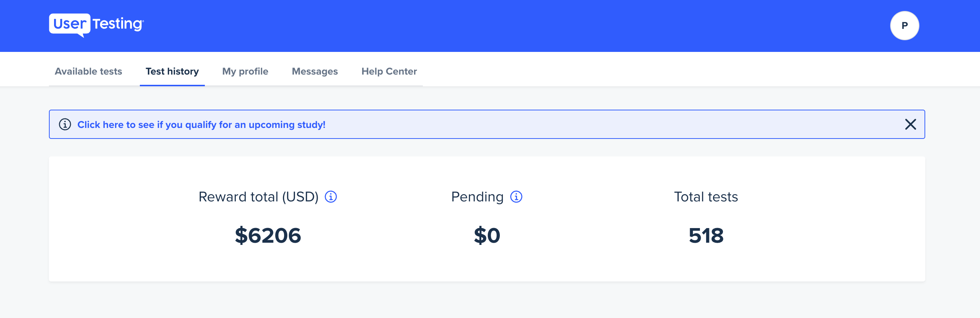This screenshot has height=318, width=980.
Task: Switch to the Messages tab
Action: (315, 71)
